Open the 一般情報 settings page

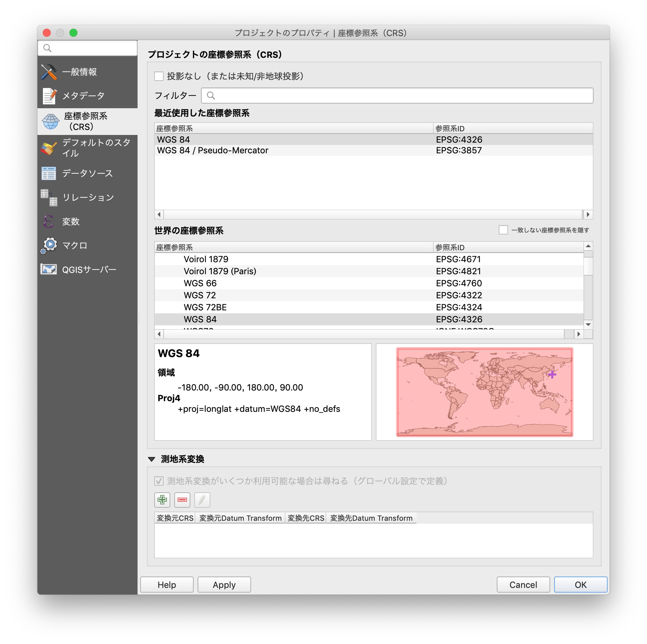[x=49, y=71]
